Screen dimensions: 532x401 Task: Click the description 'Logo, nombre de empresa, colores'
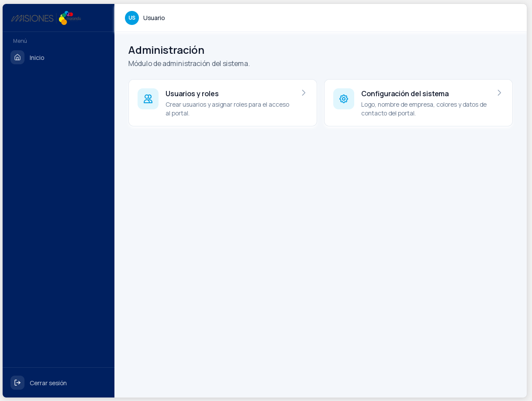coord(411,105)
